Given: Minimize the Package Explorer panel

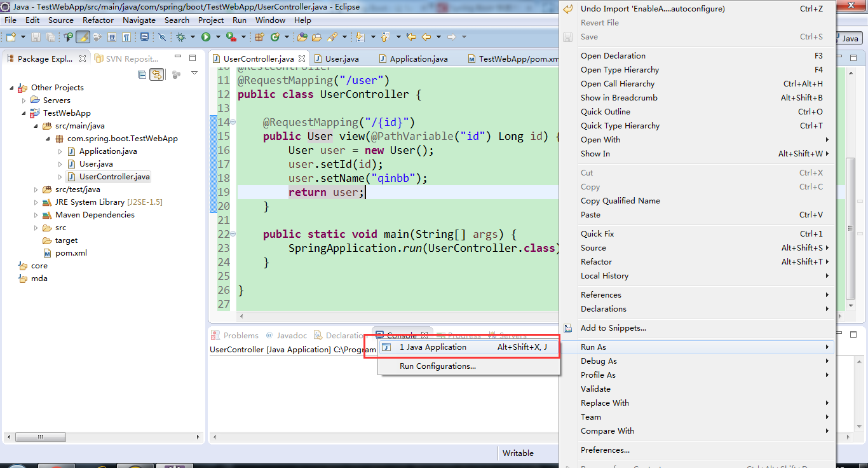Looking at the screenshot, I should (x=178, y=56).
